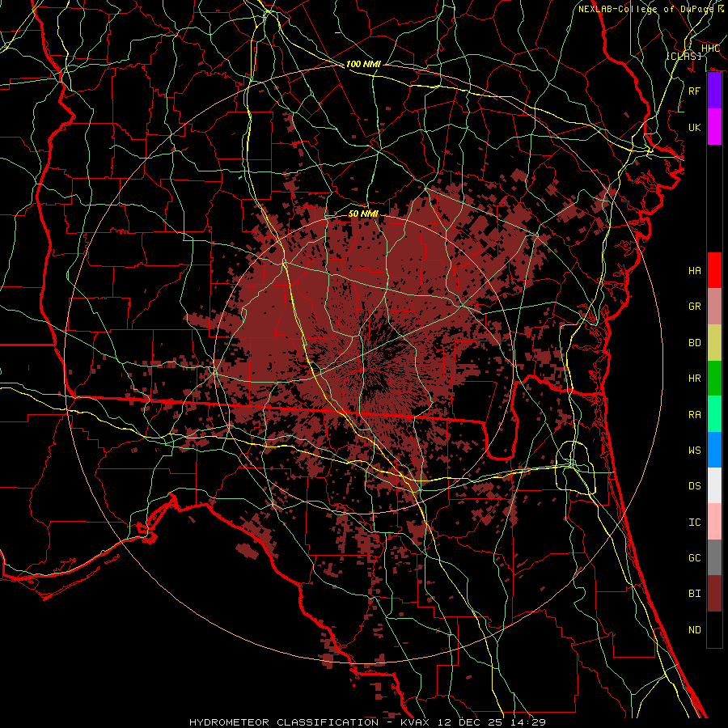Viewport: 728px width, 728px height.
Task: Click the light pink IC legend swatch
Action: click(714, 522)
